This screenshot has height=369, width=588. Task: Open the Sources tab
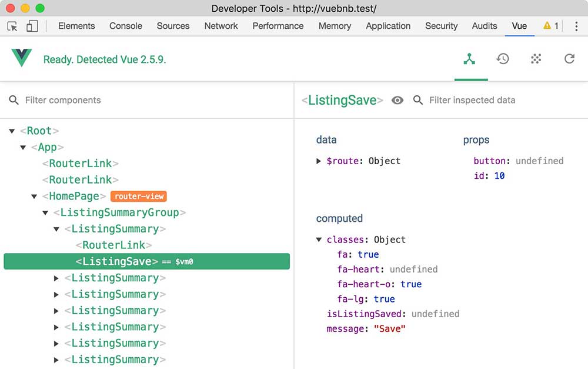pyautogui.click(x=173, y=26)
